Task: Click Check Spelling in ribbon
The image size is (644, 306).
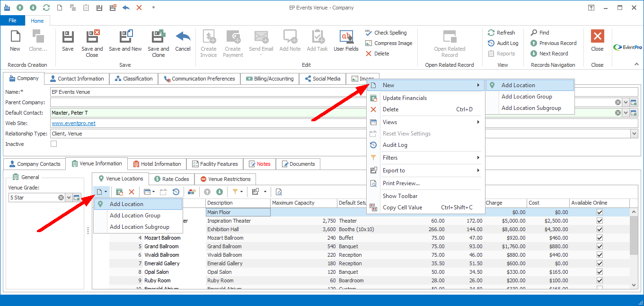Action: [386, 33]
